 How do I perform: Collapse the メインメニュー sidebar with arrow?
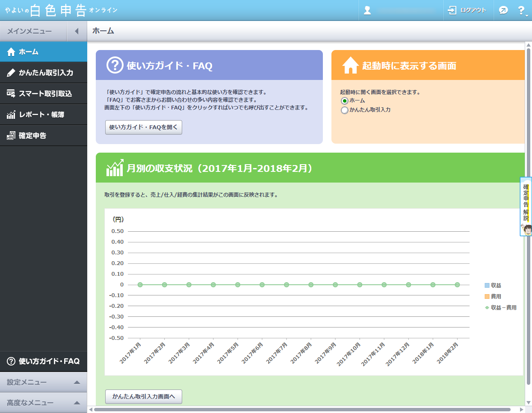(x=77, y=31)
